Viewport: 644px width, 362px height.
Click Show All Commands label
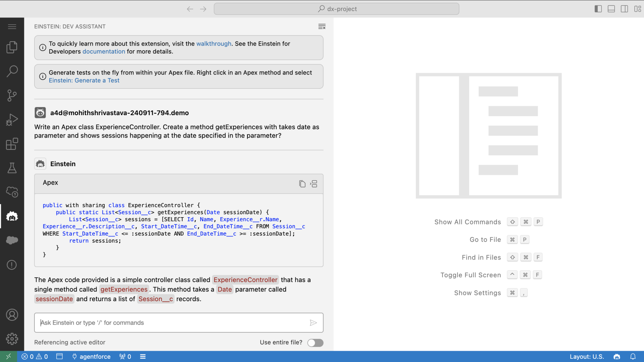tap(468, 222)
